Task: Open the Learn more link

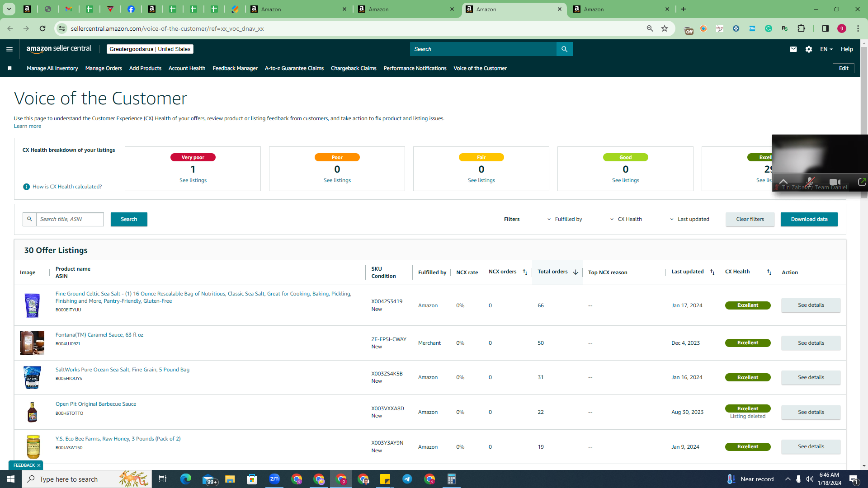Action: (27, 126)
